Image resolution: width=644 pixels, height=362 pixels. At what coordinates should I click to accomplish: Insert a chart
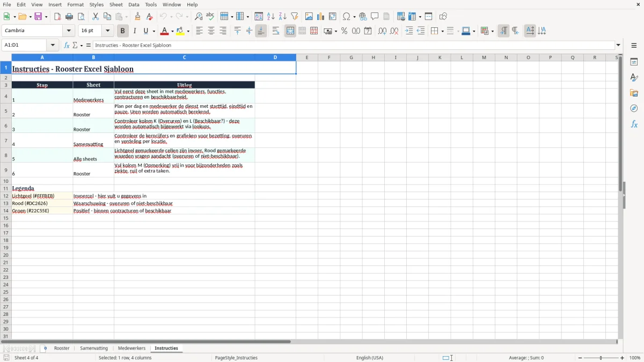point(321,17)
